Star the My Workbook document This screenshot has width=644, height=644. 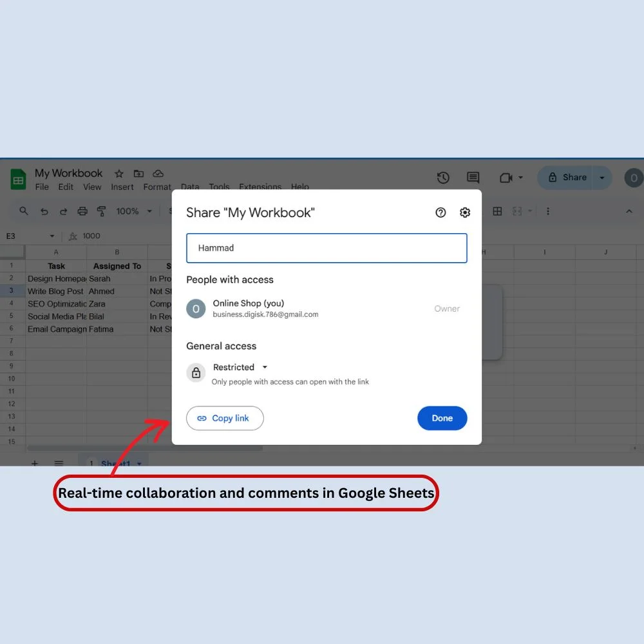click(x=119, y=174)
